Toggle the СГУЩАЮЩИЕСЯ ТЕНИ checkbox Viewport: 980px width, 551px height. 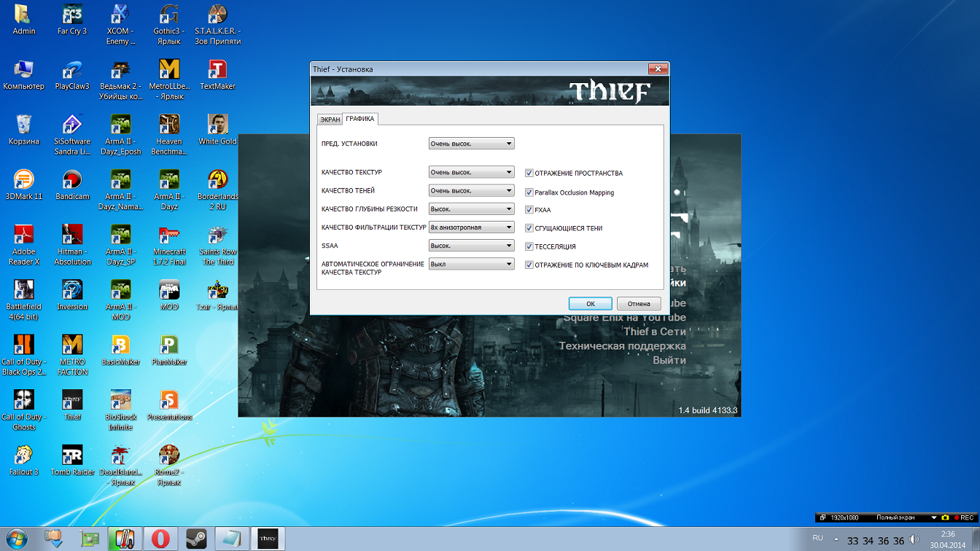tap(529, 228)
